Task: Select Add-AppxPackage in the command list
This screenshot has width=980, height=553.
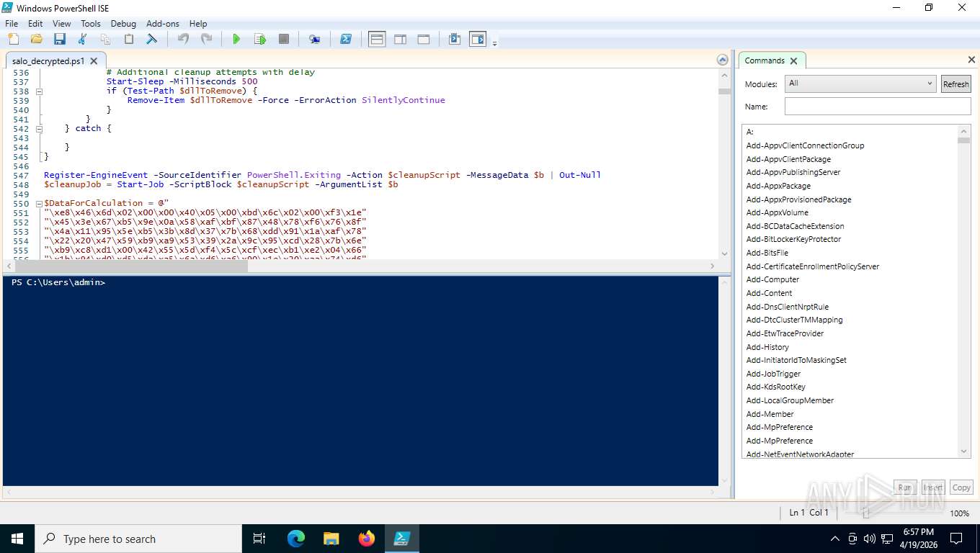Action: [x=778, y=186]
